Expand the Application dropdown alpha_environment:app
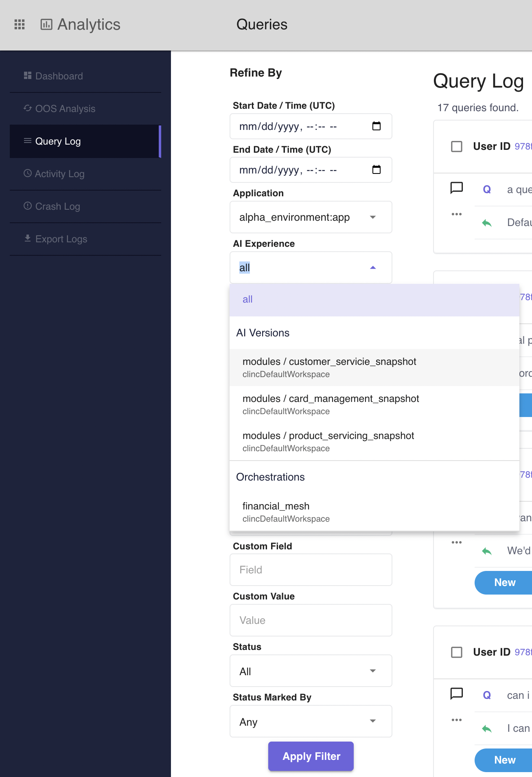 (x=311, y=217)
